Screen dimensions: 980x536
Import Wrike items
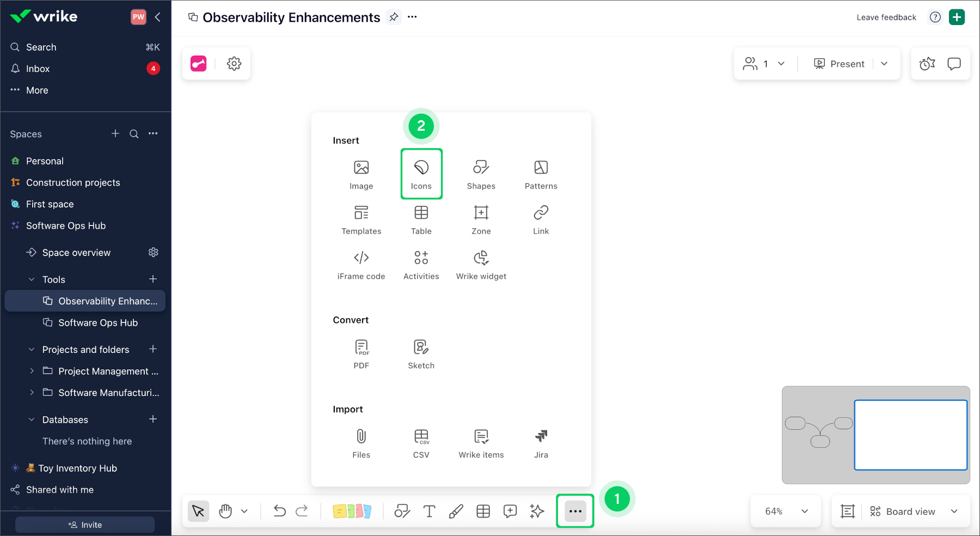pos(481,443)
